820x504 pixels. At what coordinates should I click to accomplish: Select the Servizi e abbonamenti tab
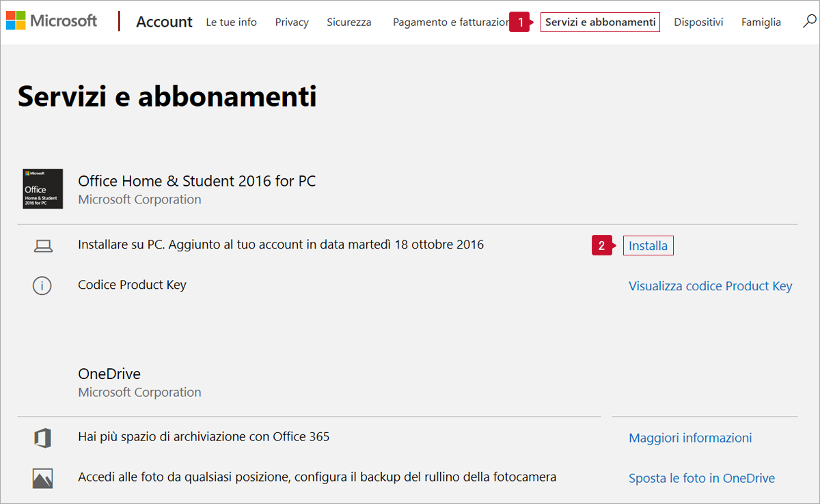point(600,23)
